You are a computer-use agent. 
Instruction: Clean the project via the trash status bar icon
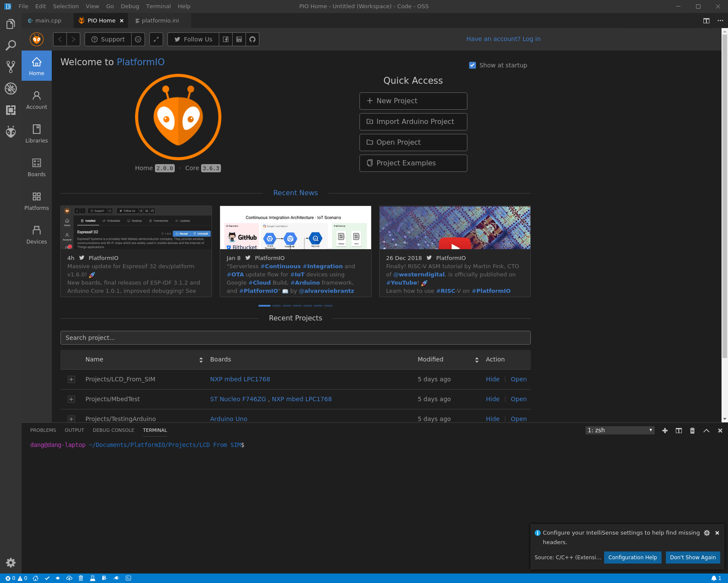81,578
